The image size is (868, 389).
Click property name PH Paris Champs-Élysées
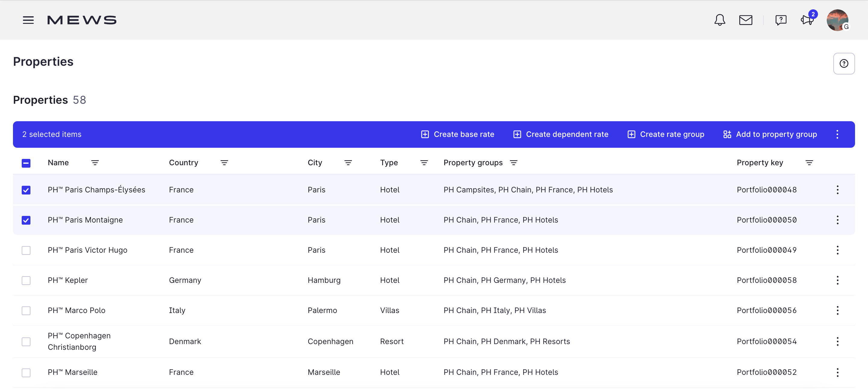tap(96, 190)
